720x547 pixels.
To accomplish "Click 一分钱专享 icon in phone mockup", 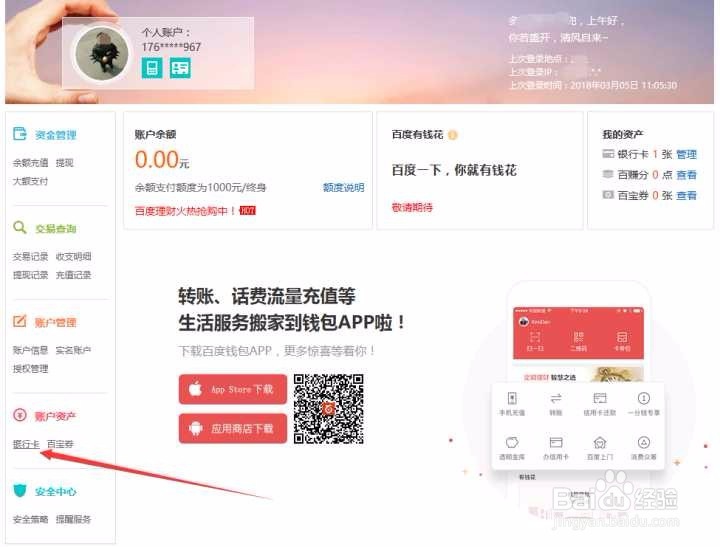I will [x=644, y=398].
